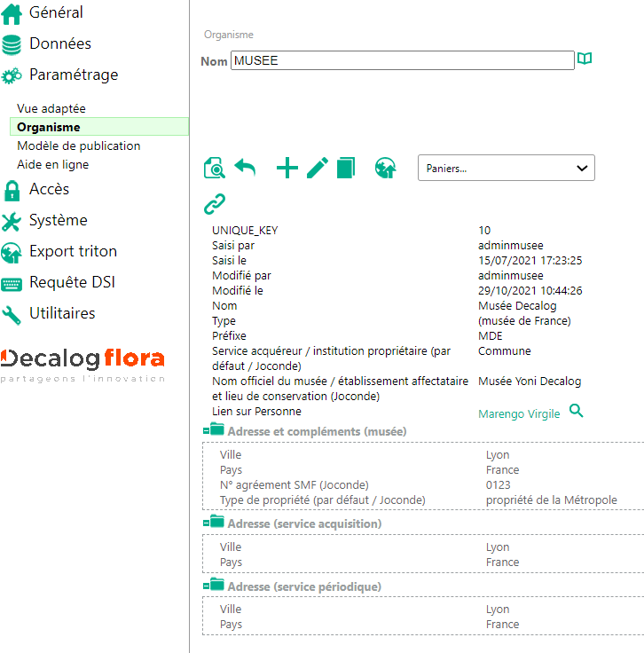Collapse Adresse (service périodique) section

point(215,586)
